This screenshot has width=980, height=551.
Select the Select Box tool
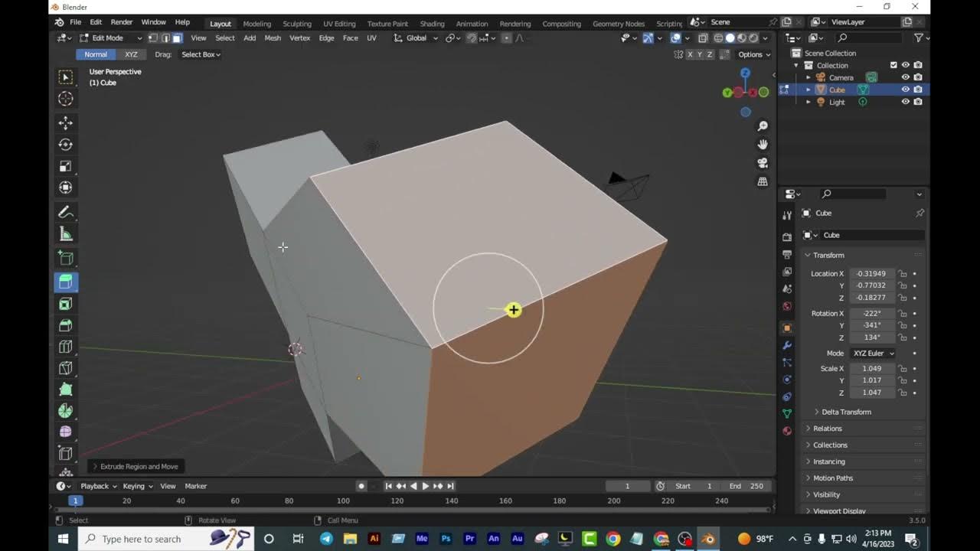click(66, 77)
